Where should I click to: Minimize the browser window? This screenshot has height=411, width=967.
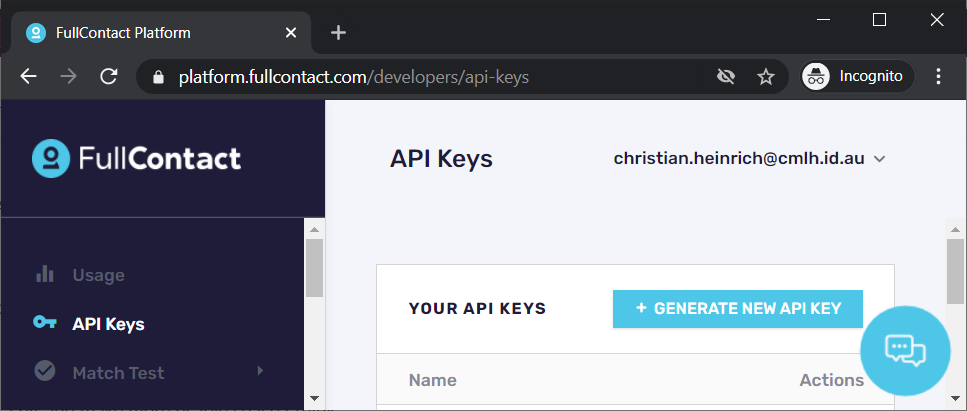click(823, 20)
